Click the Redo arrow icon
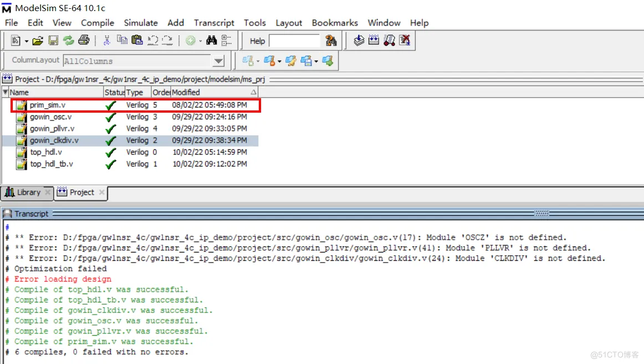This screenshot has height=364, width=644. [x=167, y=41]
